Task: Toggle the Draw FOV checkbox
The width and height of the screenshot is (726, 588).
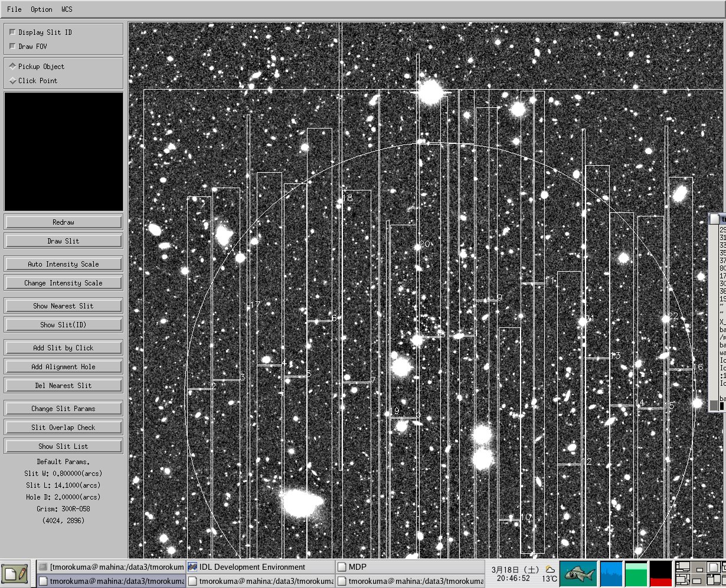Action: [12, 47]
